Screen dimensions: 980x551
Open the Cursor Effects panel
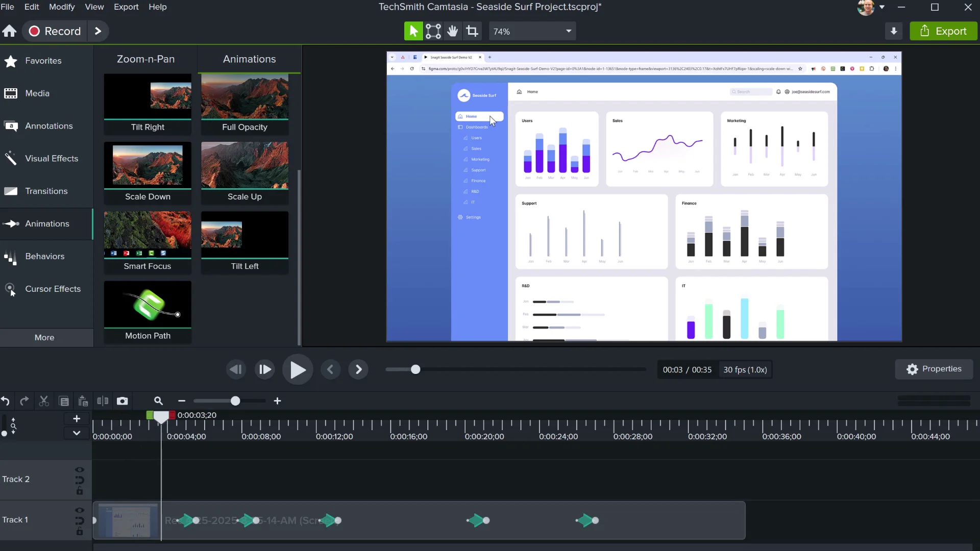click(x=54, y=289)
